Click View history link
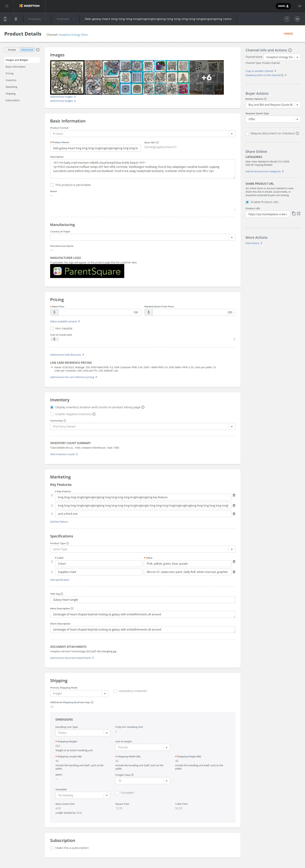This screenshot has height=868, width=305. [x=253, y=243]
